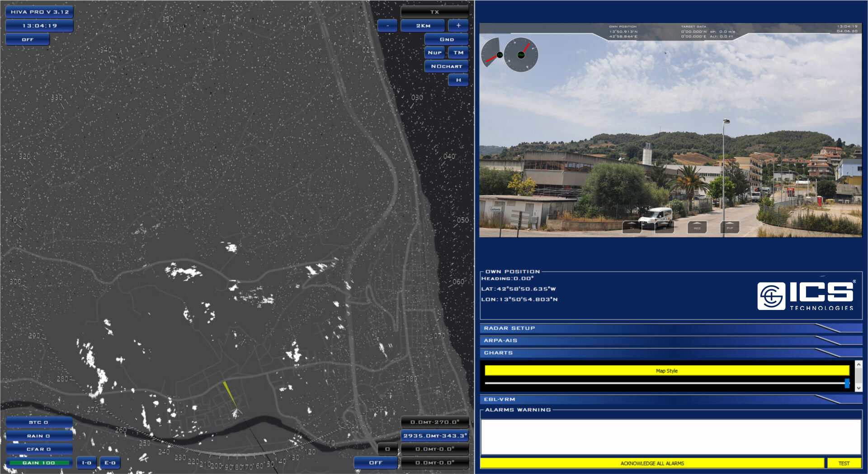Zoom in radar range with plus button
868x474 pixels.
pos(458,26)
